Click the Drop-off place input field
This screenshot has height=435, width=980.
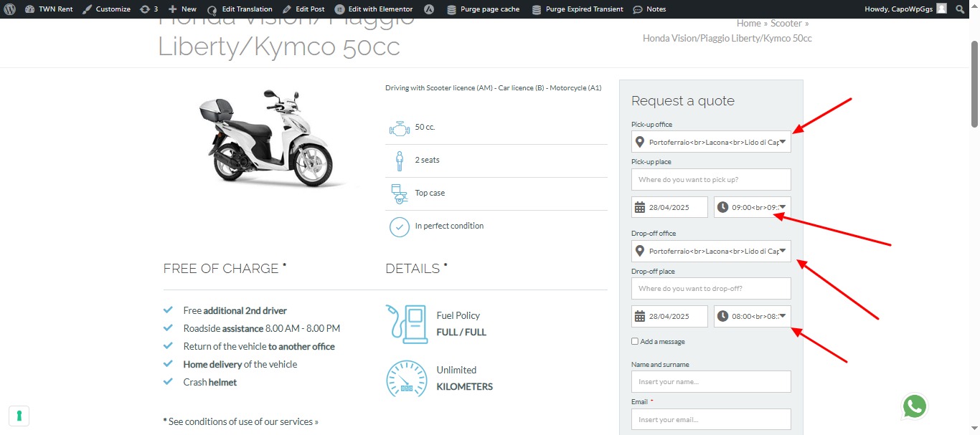(x=711, y=288)
